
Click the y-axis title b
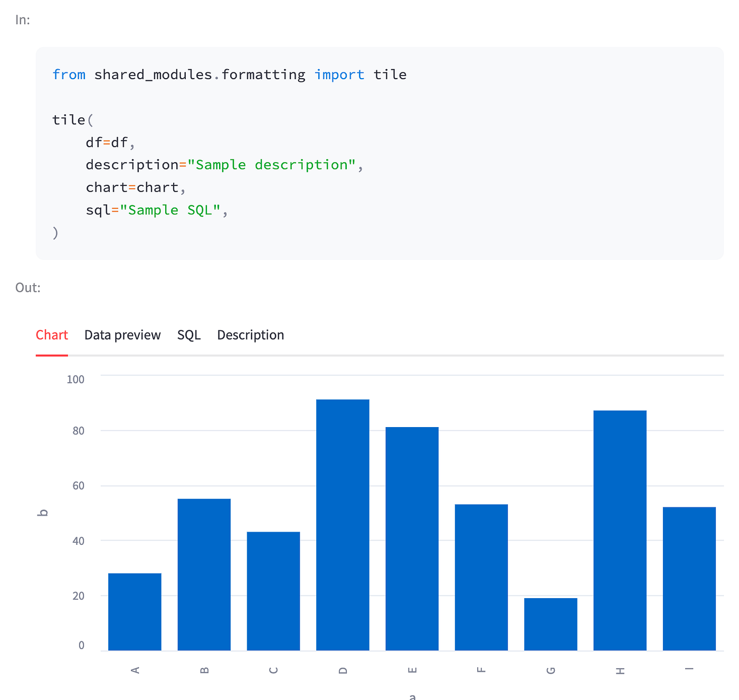[x=43, y=512]
